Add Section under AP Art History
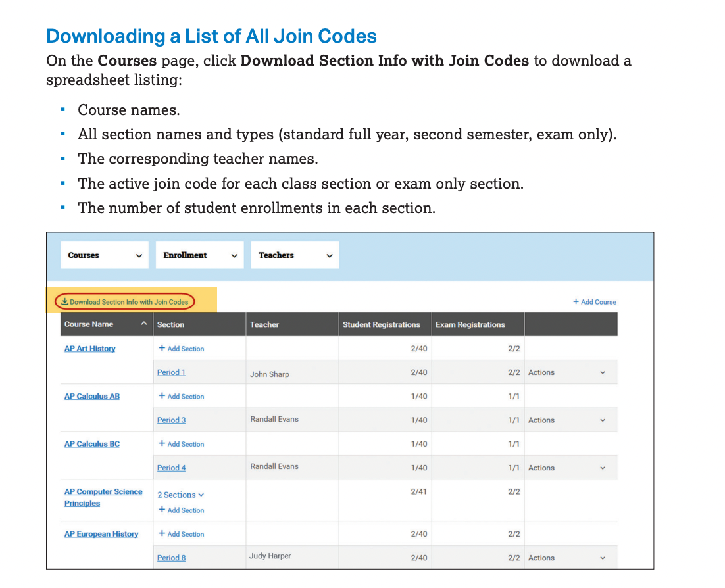Viewport: 725px width, 588px height. [182, 349]
